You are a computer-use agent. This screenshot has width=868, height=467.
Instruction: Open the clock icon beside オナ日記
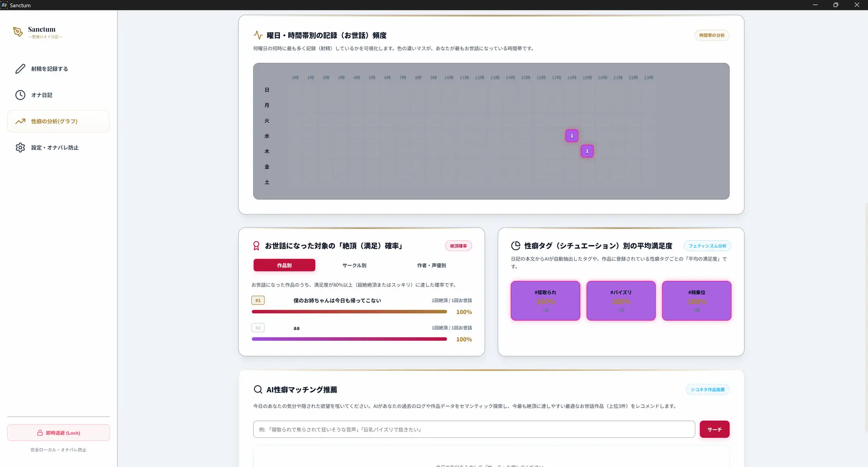[x=20, y=95]
